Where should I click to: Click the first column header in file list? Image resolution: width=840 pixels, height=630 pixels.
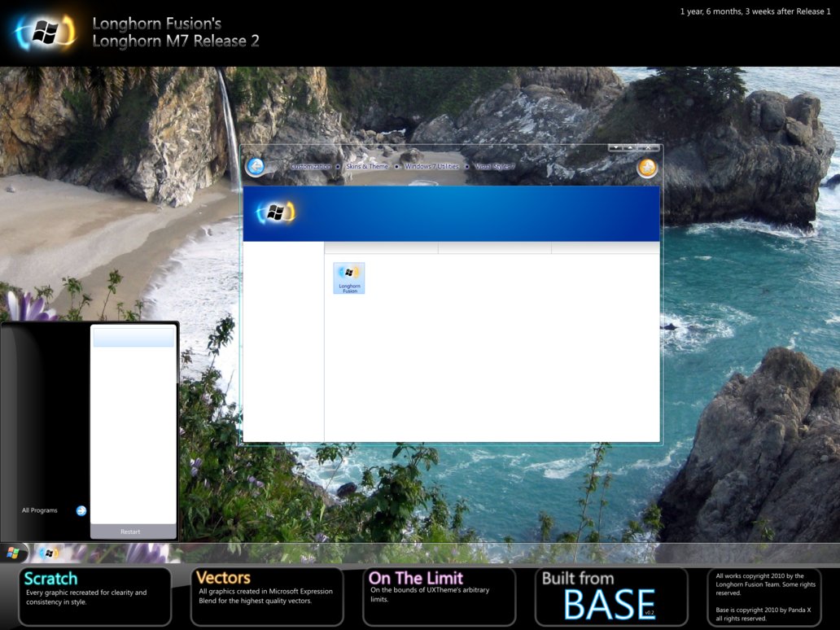coord(381,248)
